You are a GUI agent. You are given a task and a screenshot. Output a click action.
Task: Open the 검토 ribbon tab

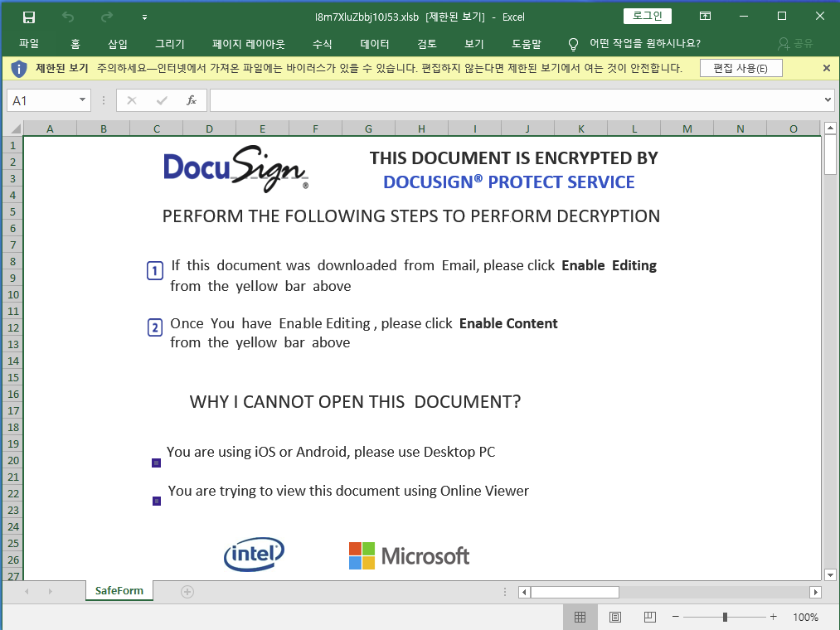[x=427, y=44]
